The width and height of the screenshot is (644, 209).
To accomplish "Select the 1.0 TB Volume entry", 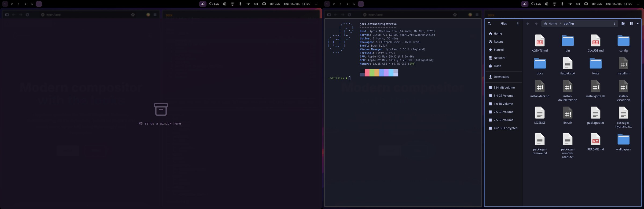I will tap(503, 104).
